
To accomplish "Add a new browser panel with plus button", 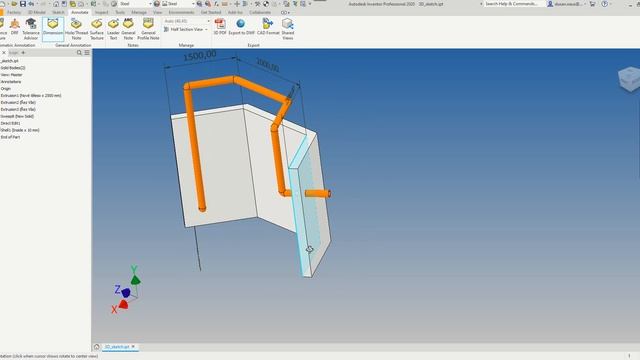I will (23, 53).
